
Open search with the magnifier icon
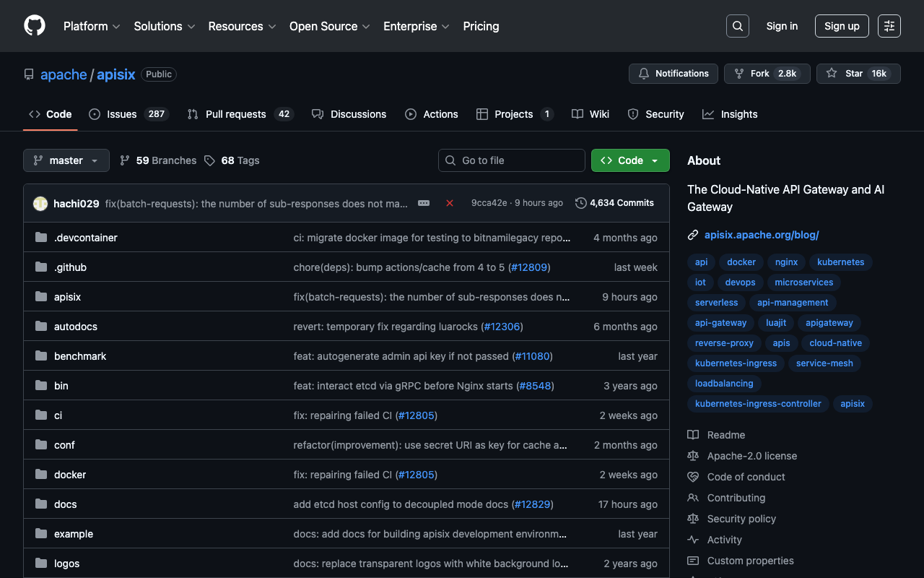[737, 26]
